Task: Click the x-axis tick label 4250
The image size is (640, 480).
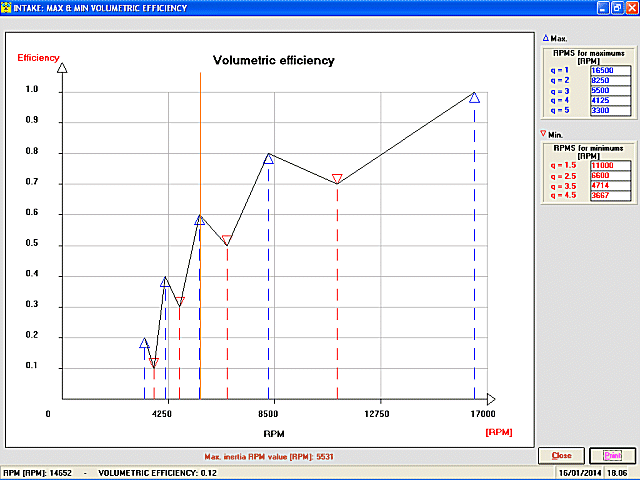Action: [162, 414]
